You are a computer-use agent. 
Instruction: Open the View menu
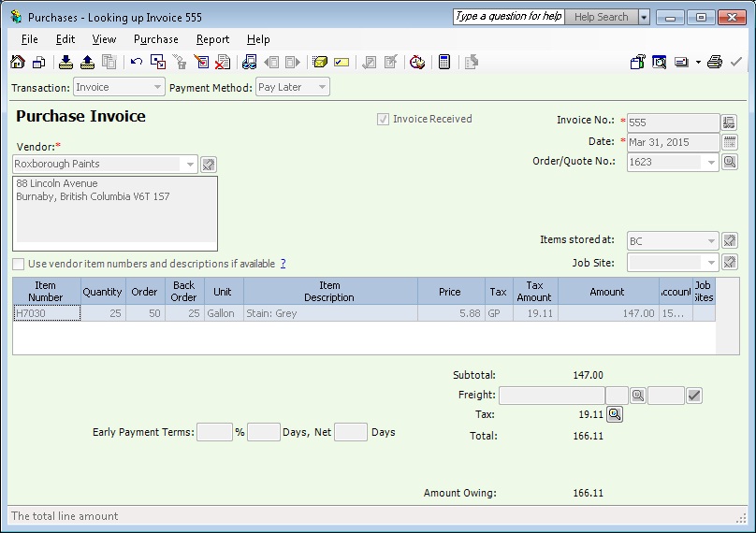click(x=104, y=39)
